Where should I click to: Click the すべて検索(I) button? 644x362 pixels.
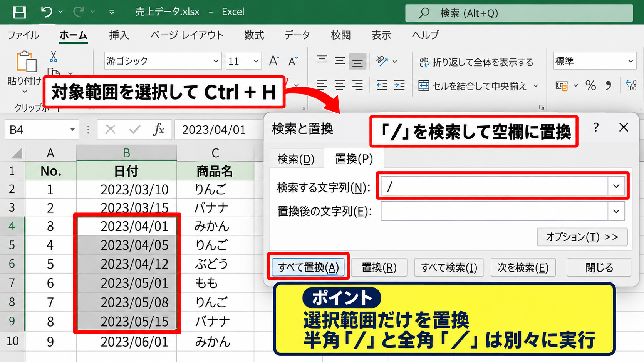pyautogui.click(x=449, y=267)
